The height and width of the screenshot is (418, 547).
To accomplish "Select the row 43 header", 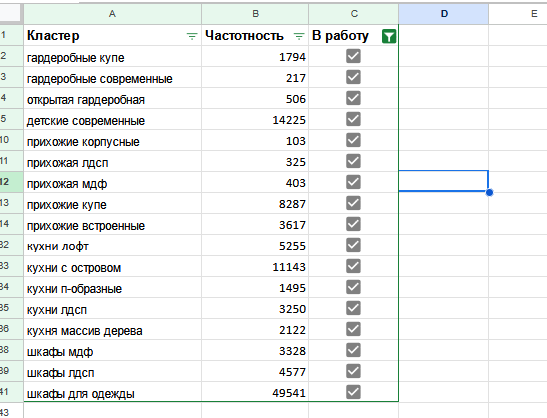I will pos(11,412).
